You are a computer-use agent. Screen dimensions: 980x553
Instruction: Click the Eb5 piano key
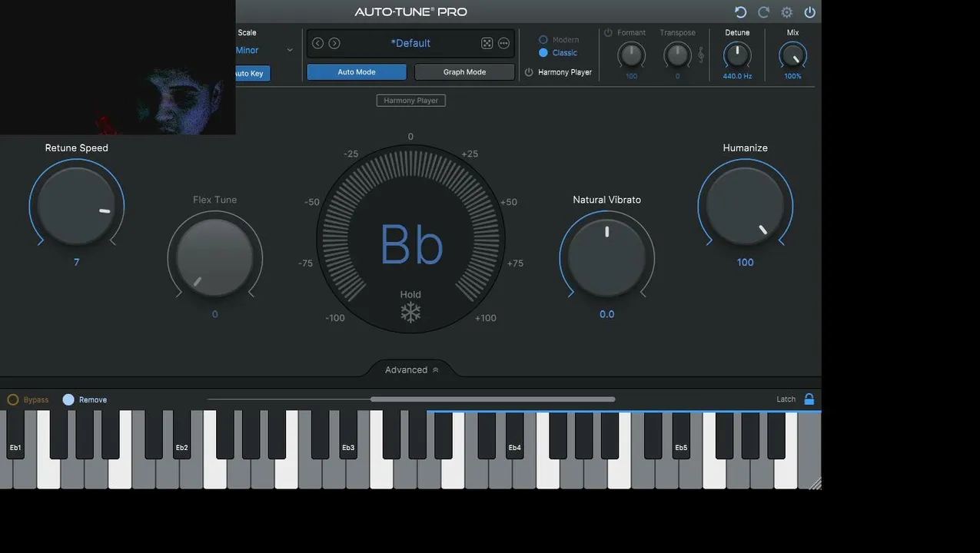coord(681,435)
